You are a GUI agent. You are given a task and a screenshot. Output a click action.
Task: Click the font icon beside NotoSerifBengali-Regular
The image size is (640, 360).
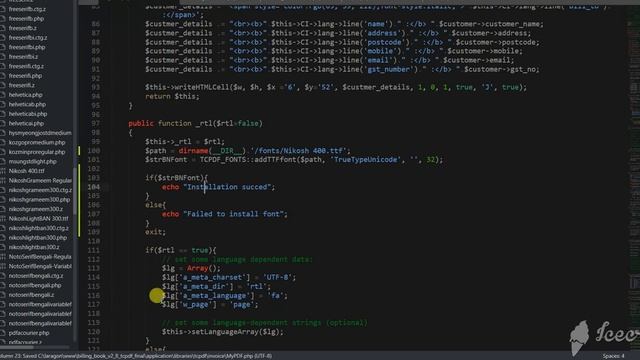(x=3, y=257)
